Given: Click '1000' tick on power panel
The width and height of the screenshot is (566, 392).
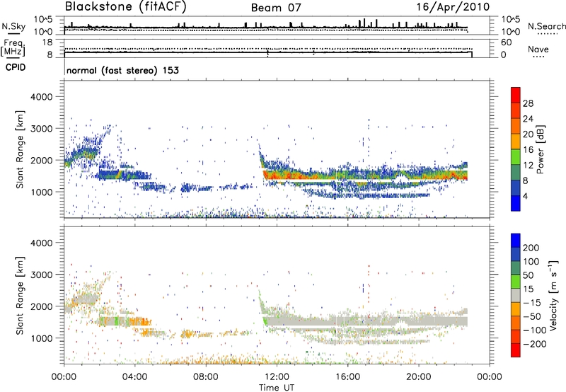Looking at the screenshot, I should tap(42, 192).
